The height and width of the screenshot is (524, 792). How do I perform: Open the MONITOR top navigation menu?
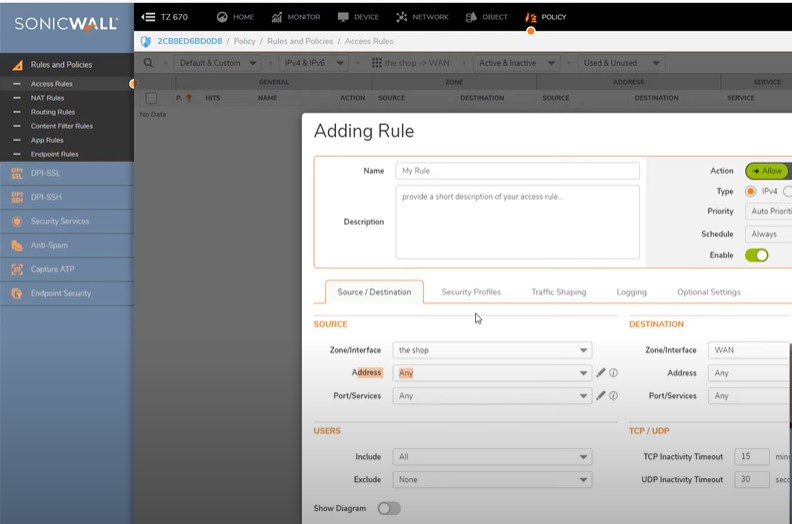pyautogui.click(x=296, y=17)
